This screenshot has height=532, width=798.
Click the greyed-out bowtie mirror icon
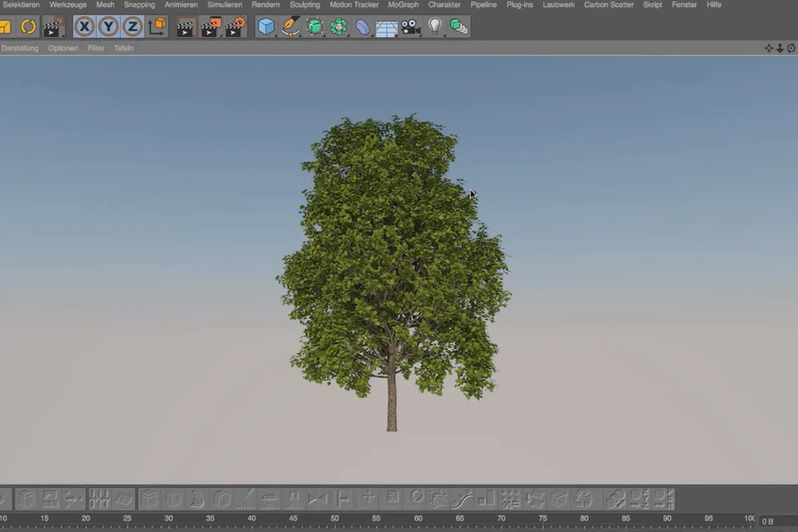318,498
